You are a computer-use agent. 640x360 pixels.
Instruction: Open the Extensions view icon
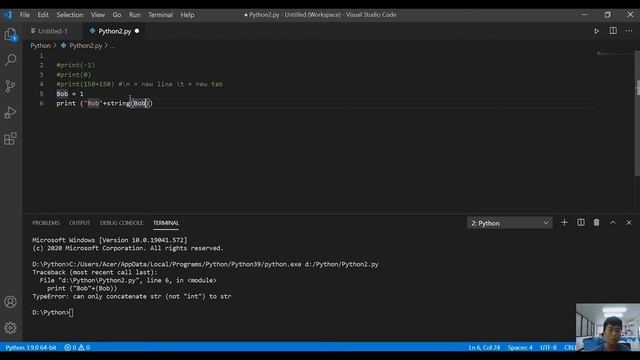tap(11, 139)
